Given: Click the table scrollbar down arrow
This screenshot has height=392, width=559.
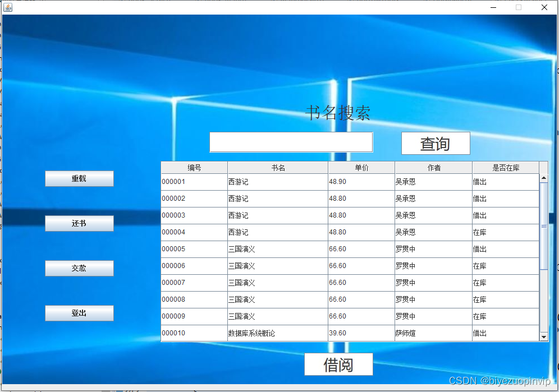Looking at the screenshot, I should pyautogui.click(x=544, y=337).
